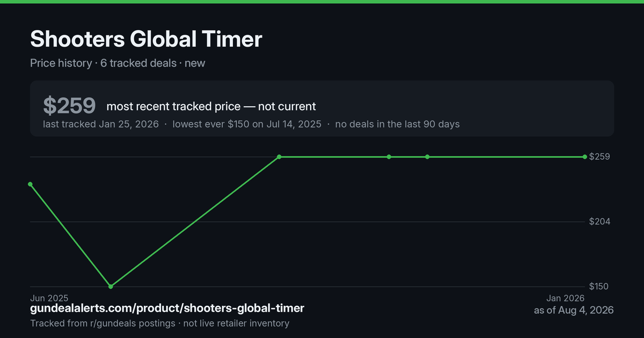Click the Jun 2025 starting data point
This screenshot has height=338, width=644.
point(30,184)
